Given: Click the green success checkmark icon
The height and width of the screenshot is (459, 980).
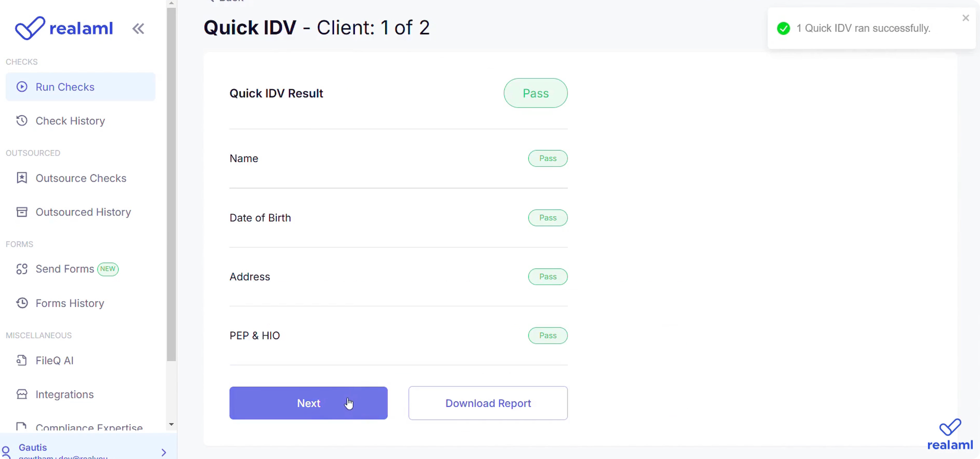Looking at the screenshot, I should coord(783,29).
